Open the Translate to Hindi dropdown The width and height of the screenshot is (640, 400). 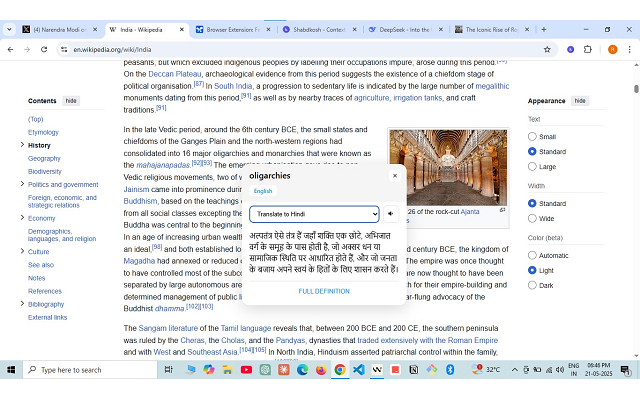click(x=314, y=214)
